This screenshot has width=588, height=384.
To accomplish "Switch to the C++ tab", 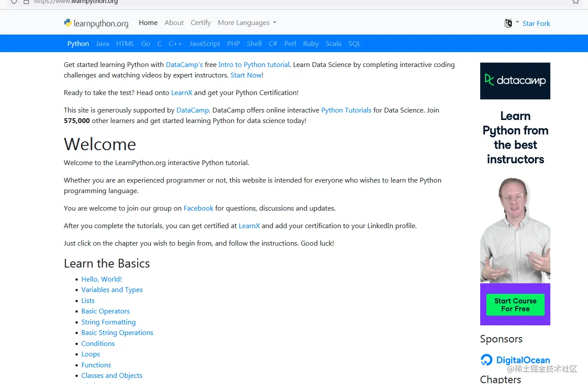I will point(175,44).
